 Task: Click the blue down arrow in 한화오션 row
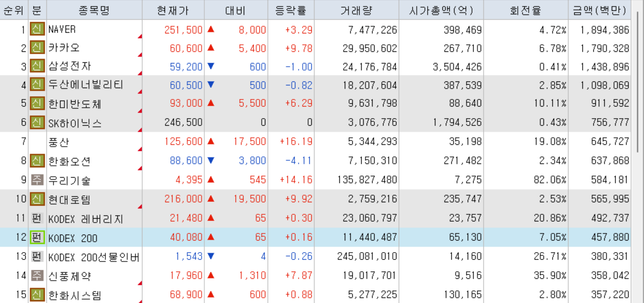[x=211, y=160]
